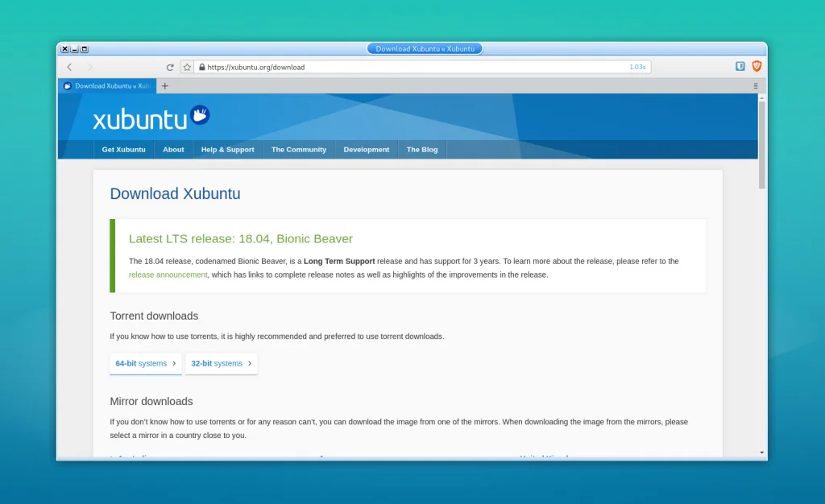The width and height of the screenshot is (825, 504).
Task: Open The Community menu item
Action: click(299, 149)
